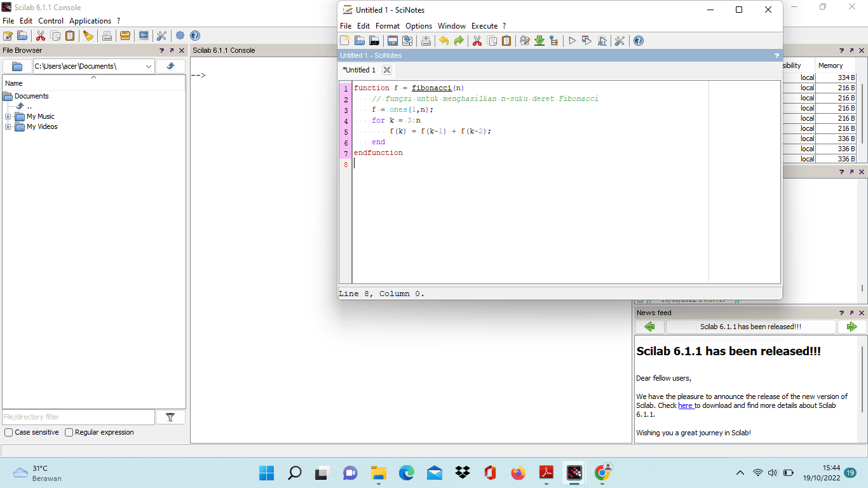
Task: Open SciNotes preferences tools icon
Action: (x=620, y=41)
